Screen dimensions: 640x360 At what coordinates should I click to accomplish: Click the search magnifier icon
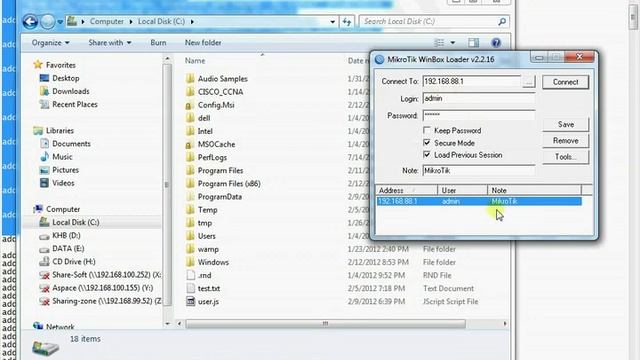tap(502, 21)
